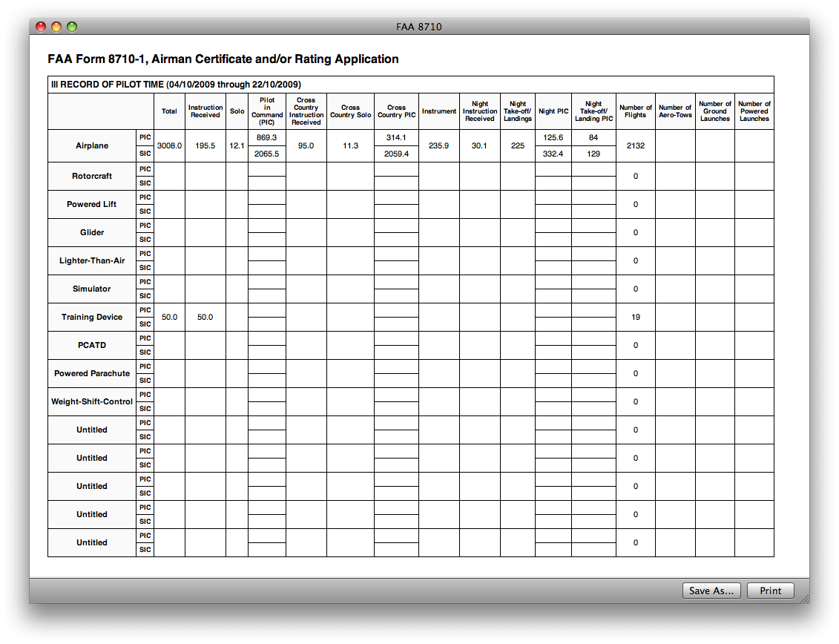Click night SIC value 332.4
The width and height of the screenshot is (839, 644).
pos(553,154)
